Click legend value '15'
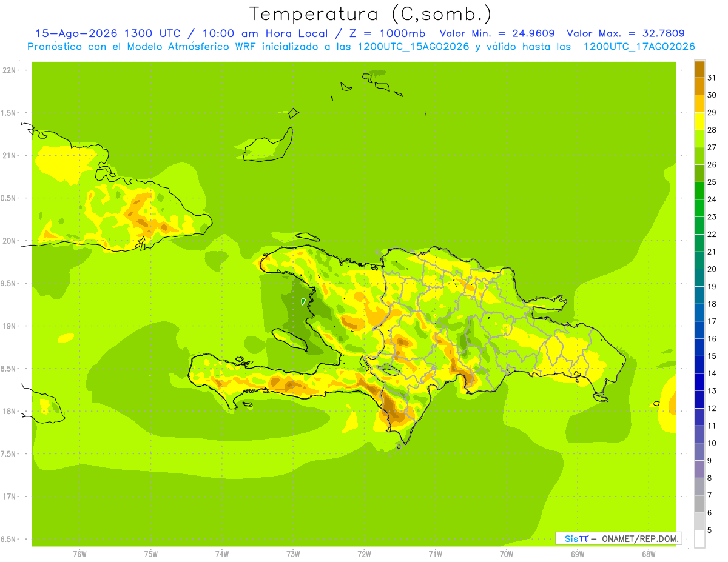The height and width of the screenshot is (562, 728). pos(712,356)
